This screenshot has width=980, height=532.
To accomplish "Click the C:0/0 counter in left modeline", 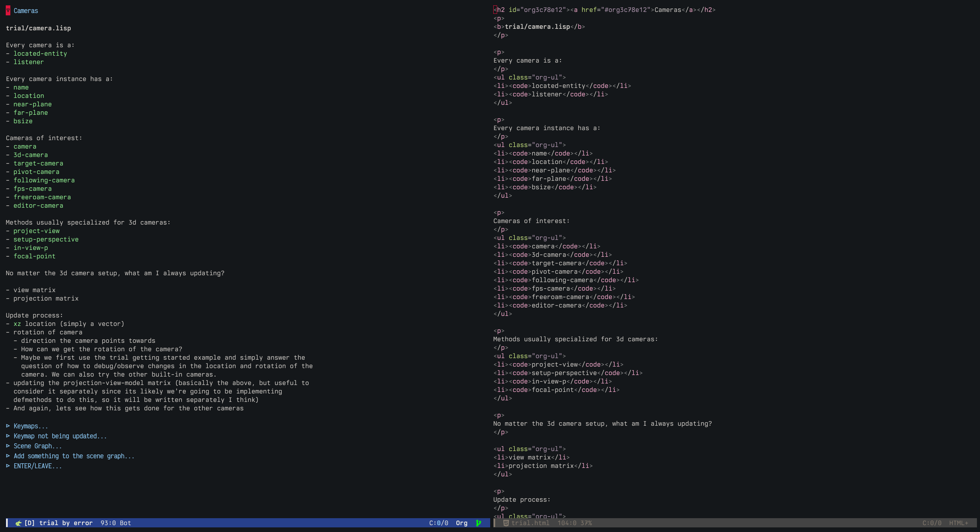I will click(438, 523).
